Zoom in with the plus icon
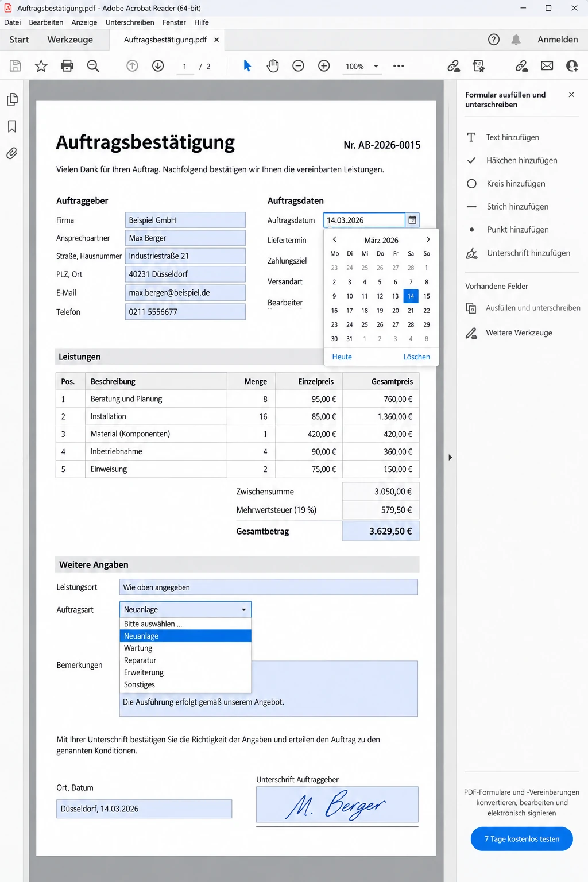 324,66
